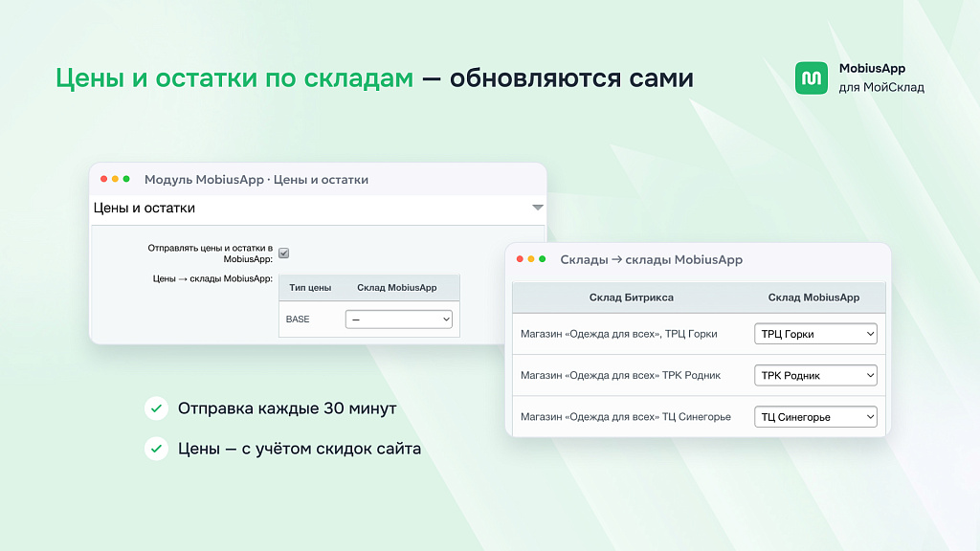Viewport: 980px width, 551px height.
Task: Toggle the send prices and stock to MobiusApp checkbox
Action: pyautogui.click(x=283, y=253)
